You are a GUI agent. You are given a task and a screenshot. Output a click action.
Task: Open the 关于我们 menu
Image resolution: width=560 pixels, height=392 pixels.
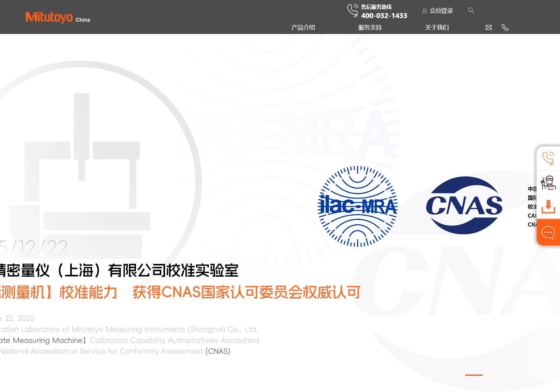point(437,27)
